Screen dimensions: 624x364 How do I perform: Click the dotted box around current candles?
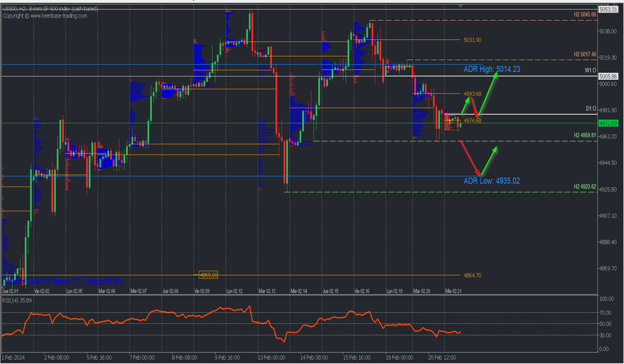pos(452,122)
